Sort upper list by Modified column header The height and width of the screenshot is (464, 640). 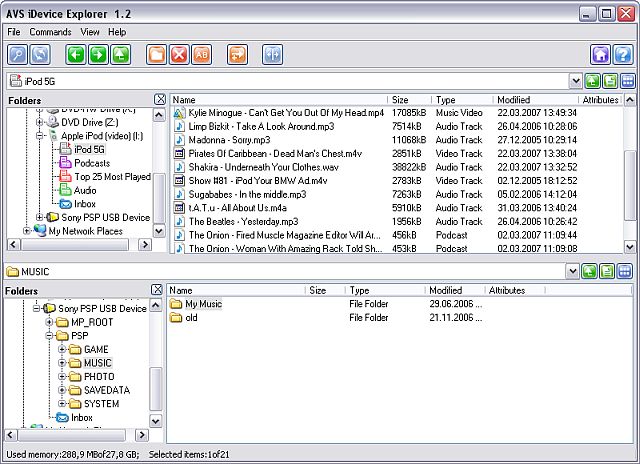[514, 100]
